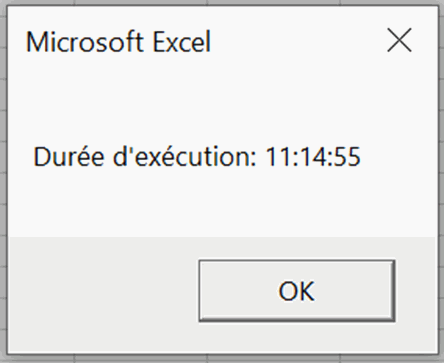Click the gray footer area under OK

pyautogui.click(x=297, y=337)
